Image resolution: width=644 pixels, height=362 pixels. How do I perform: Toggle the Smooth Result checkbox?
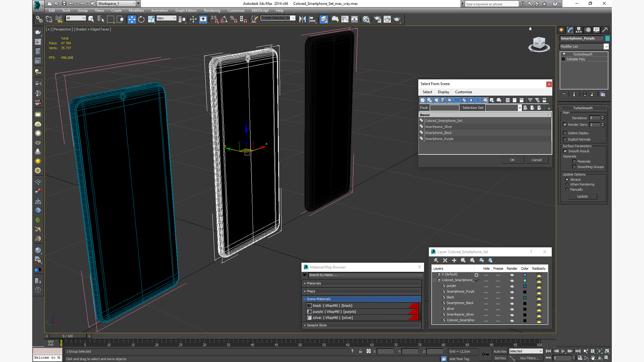(x=565, y=151)
